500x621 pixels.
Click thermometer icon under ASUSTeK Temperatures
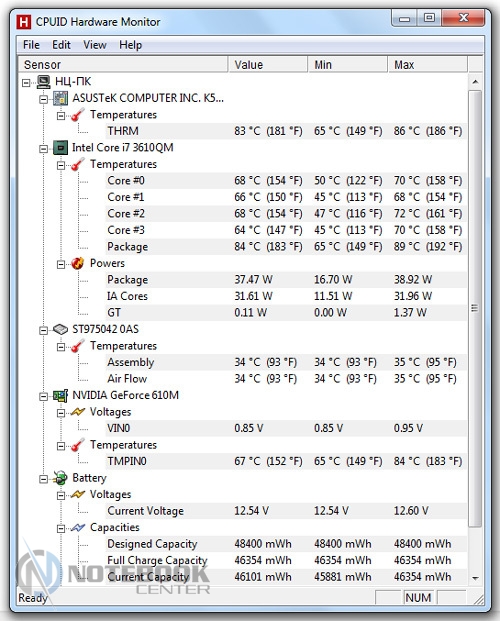78,115
